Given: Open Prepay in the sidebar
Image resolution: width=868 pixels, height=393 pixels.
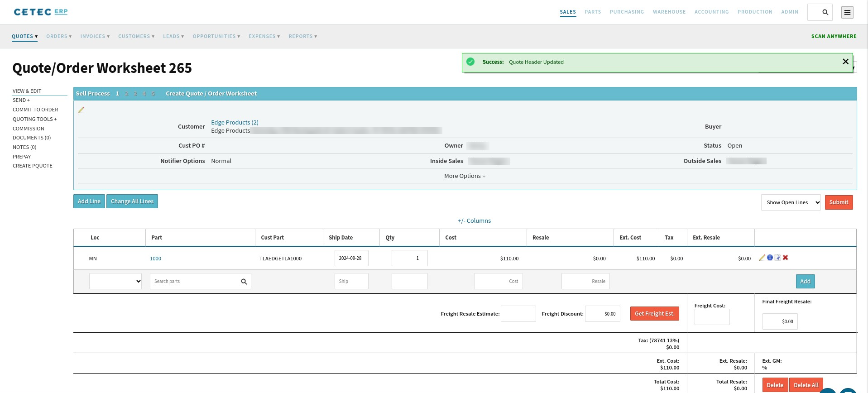Looking at the screenshot, I should click(x=22, y=157).
